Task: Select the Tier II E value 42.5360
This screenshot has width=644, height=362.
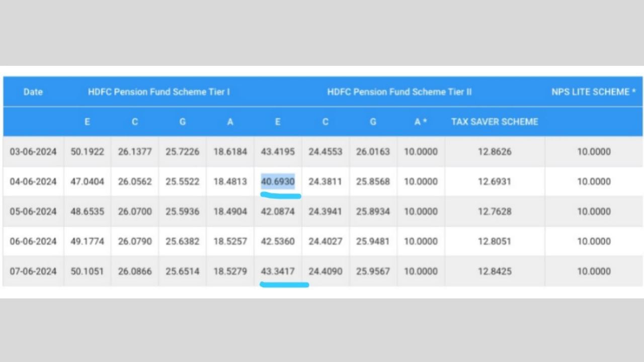Action: [278, 241]
